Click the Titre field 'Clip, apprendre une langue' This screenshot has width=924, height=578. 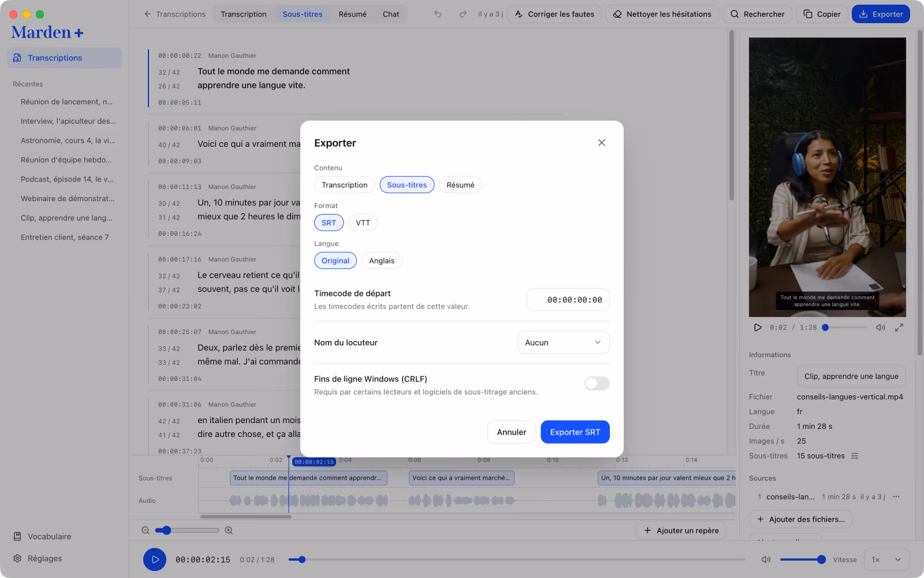click(x=851, y=376)
